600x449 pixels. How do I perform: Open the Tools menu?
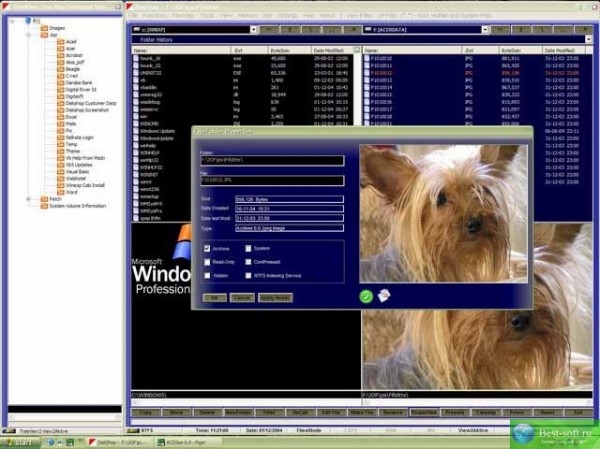coord(207,15)
